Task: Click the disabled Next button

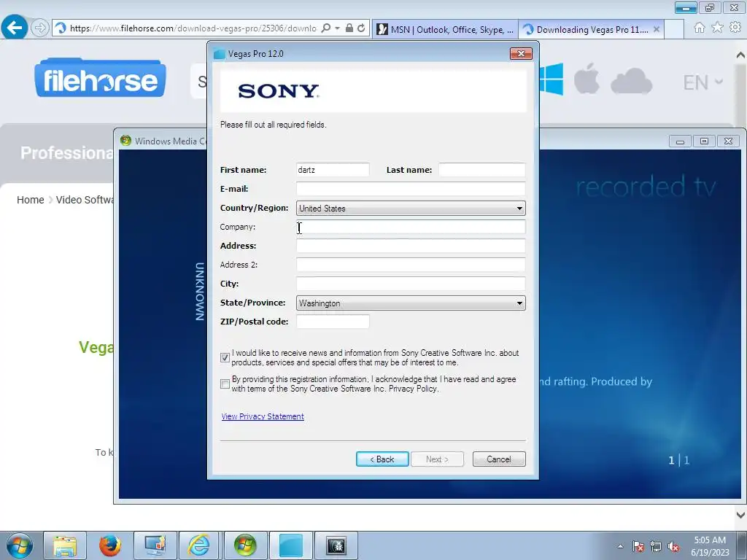Action: (437, 459)
